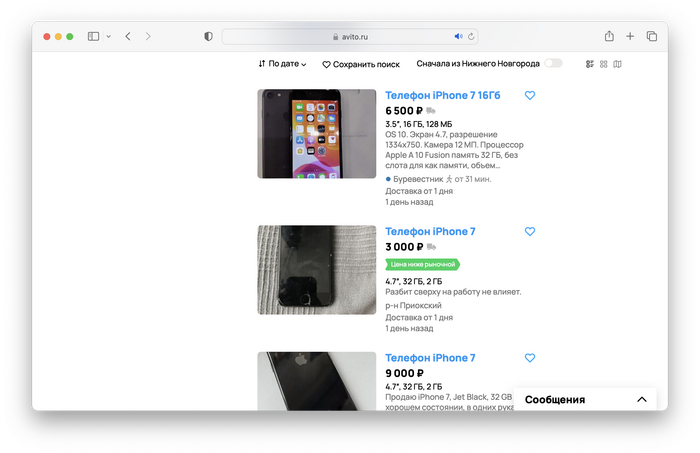Click 'Разбит сверху на работу не влияет' description

453,292
